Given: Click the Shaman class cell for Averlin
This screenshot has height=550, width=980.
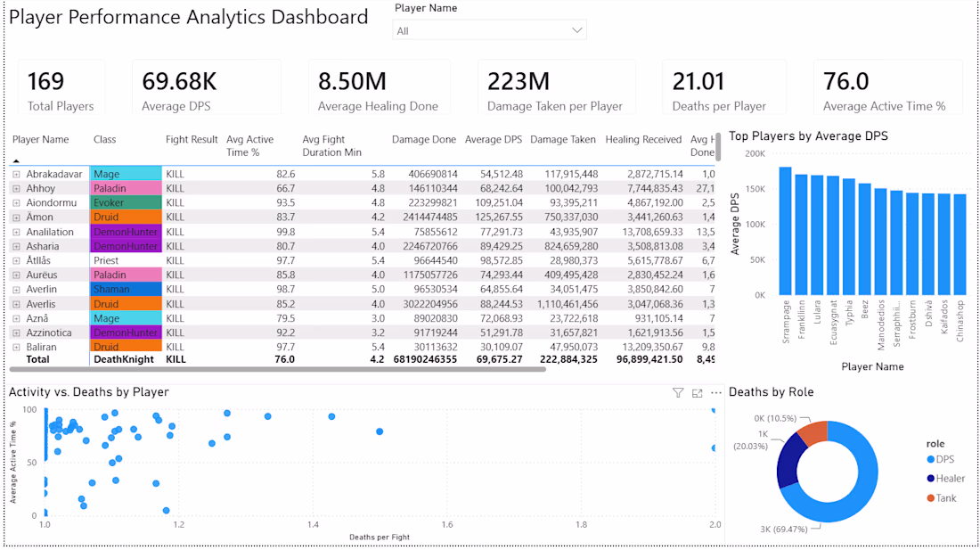Looking at the screenshot, I should pyautogui.click(x=126, y=290).
